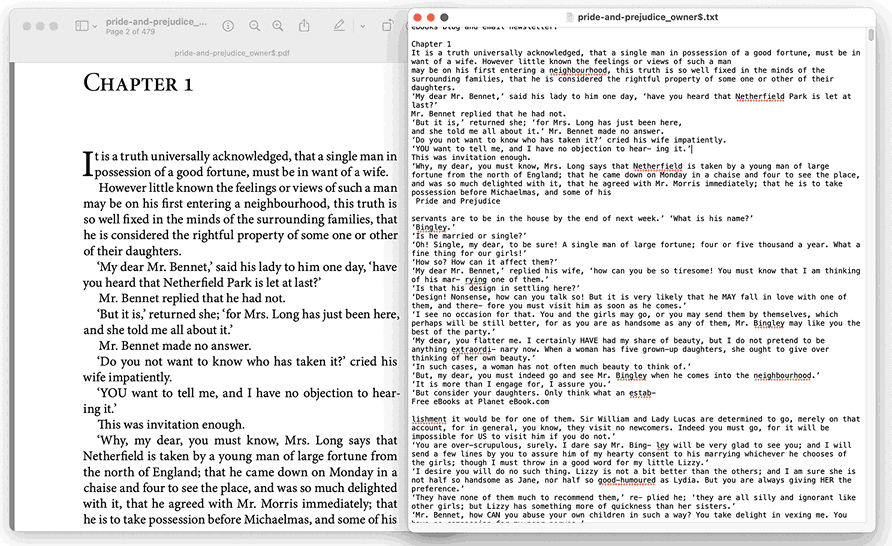
Task: Click 'This was invitation enough.' in the PDF
Action: 171,424
